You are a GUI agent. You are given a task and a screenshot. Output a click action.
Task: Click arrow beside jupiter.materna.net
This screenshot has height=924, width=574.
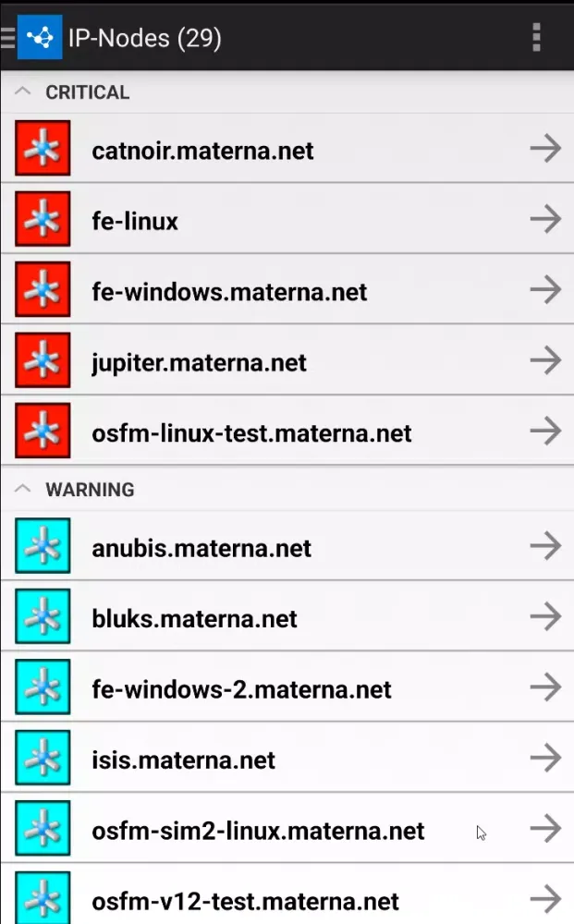click(545, 361)
